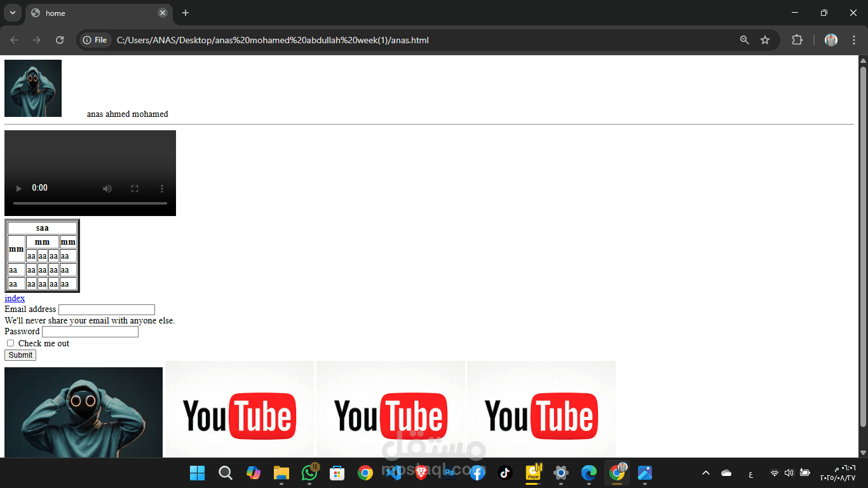The width and height of the screenshot is (868, 488).
Task: Open a new browser tab
Action: (186, 13)
